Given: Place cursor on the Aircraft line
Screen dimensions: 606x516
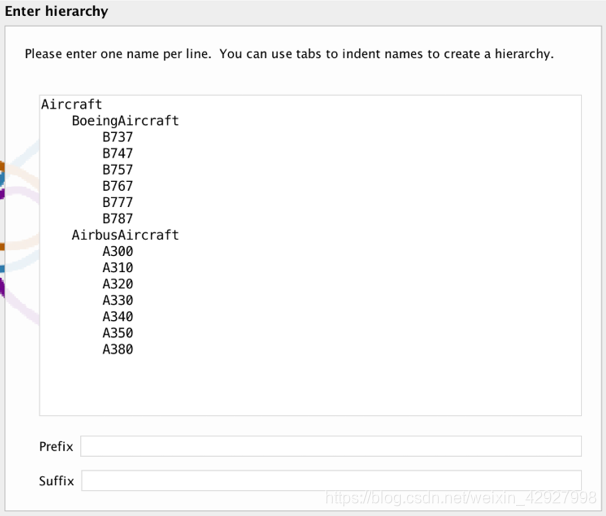Looking at the screenshot, I should 71,104.
